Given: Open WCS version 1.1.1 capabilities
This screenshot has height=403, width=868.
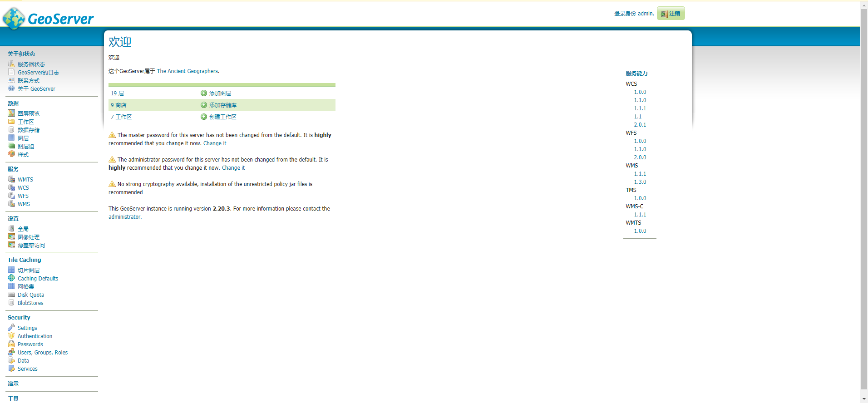Looking at the screenshot, I should coord(640,108).
